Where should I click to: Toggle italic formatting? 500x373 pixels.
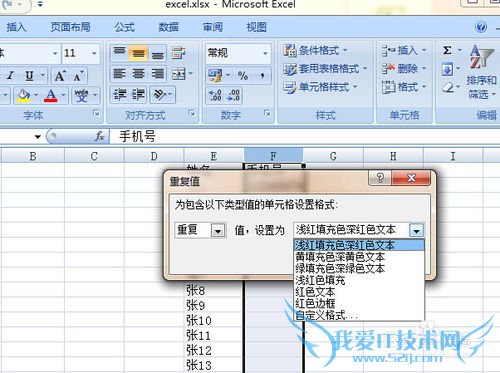click(10, 76)
